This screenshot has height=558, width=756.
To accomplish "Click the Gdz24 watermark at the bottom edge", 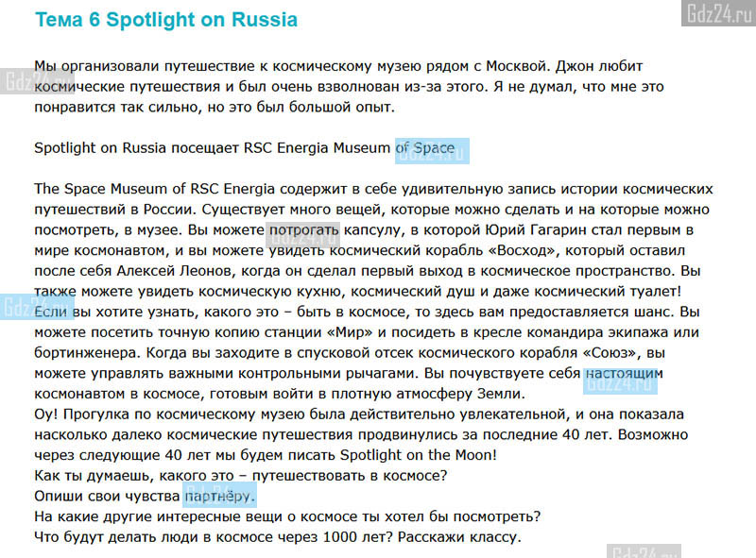I will point(644,551).
